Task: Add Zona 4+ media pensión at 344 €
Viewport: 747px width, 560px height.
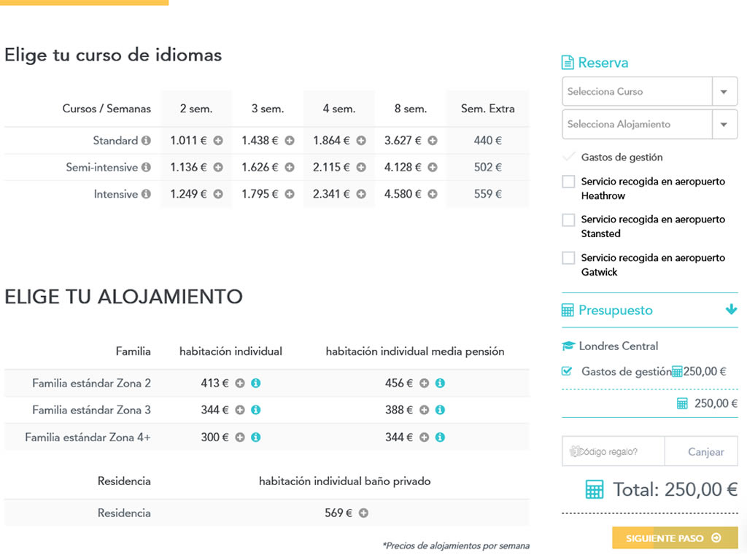Action: tap(424, 437)
